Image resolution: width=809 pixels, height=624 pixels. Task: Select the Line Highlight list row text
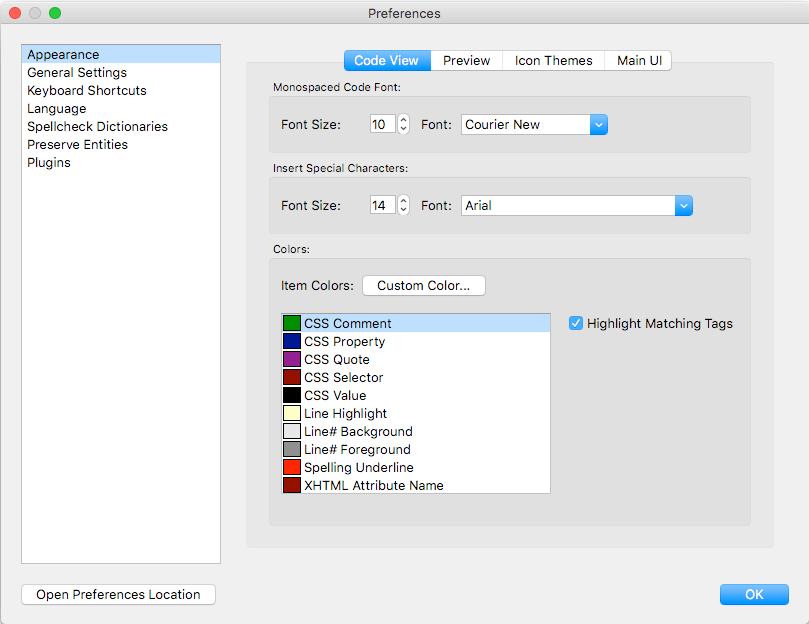pos(346,413)
